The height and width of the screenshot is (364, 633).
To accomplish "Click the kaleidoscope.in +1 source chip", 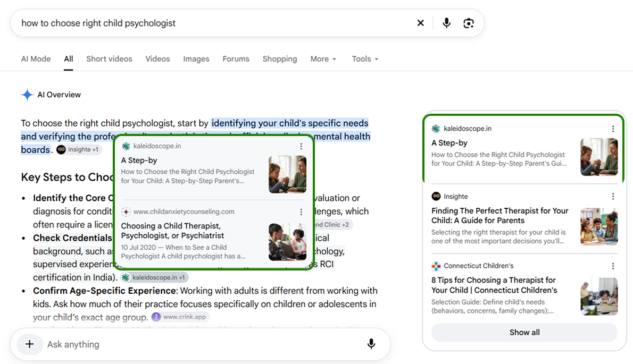I will pos(154,277).
